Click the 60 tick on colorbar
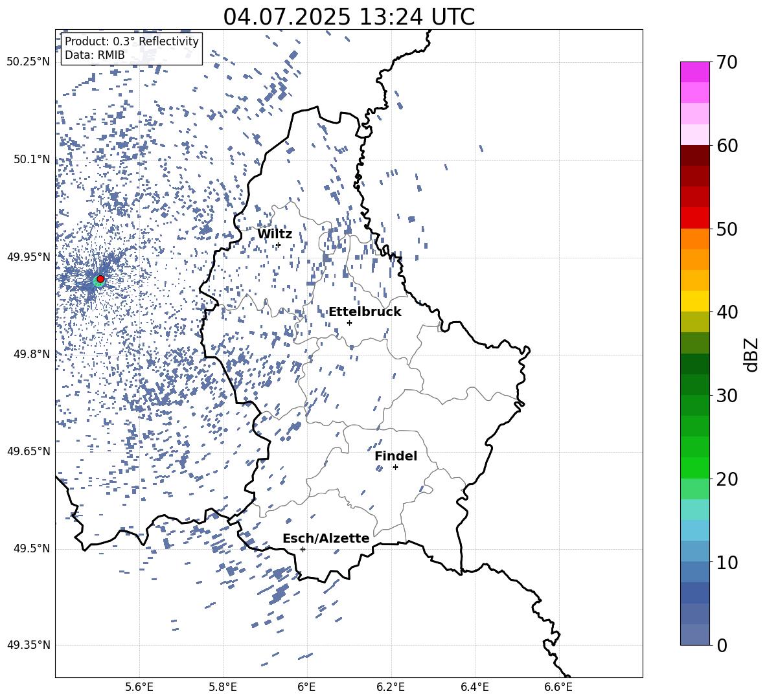 [727, 146]
